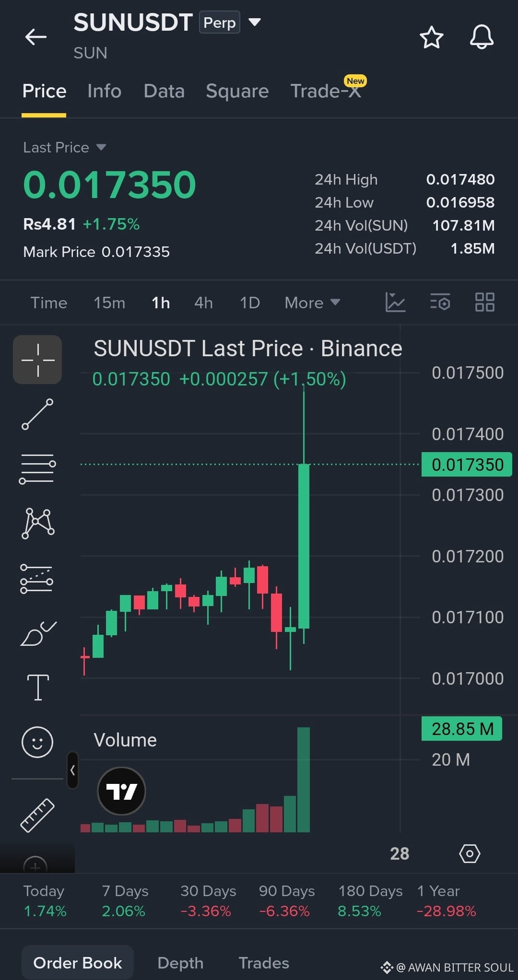This screenshot has height=980, width=518.
Task: Tap the 0.017000 price axis label
Action: point(468,678)
